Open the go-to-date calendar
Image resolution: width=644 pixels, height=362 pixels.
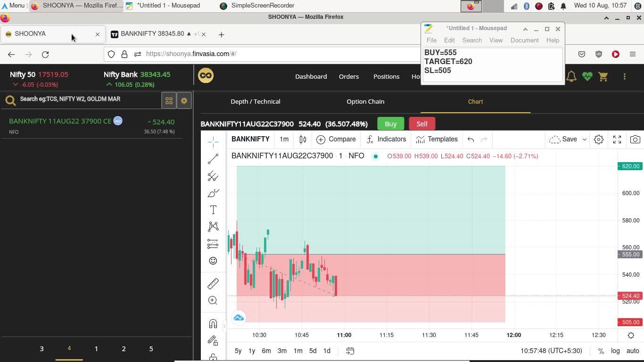(350, 351)
